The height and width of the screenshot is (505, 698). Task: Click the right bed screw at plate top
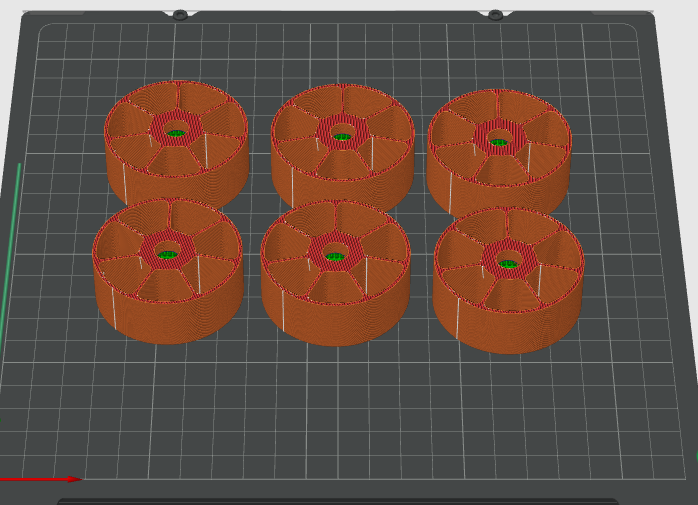[494, 15]
